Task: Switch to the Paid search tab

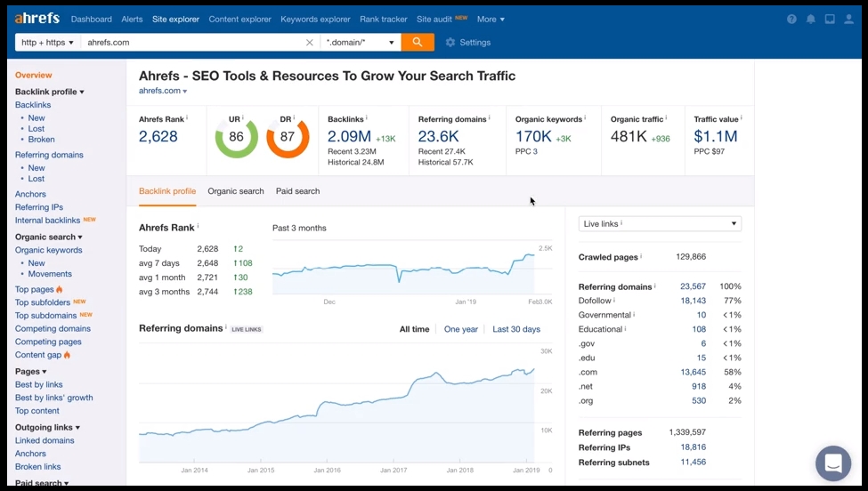Action: [x=298, y=191]
